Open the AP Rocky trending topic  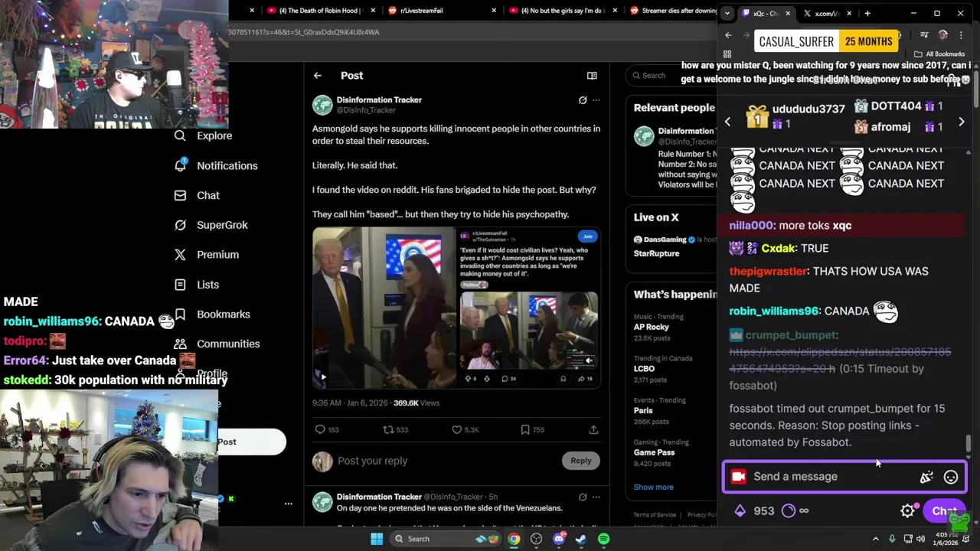point(652,327)
